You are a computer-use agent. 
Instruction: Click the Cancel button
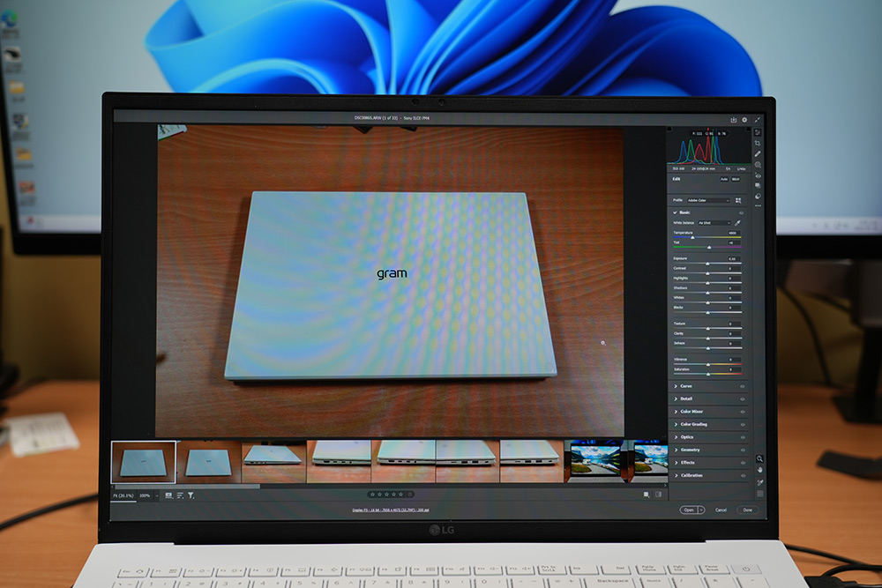click(721, 510)
